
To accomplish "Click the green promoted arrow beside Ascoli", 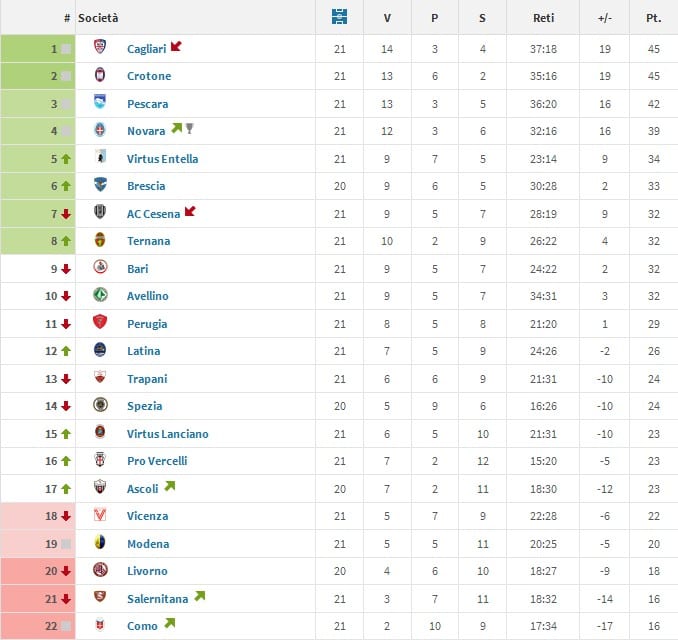I will (x=170, y=486).
